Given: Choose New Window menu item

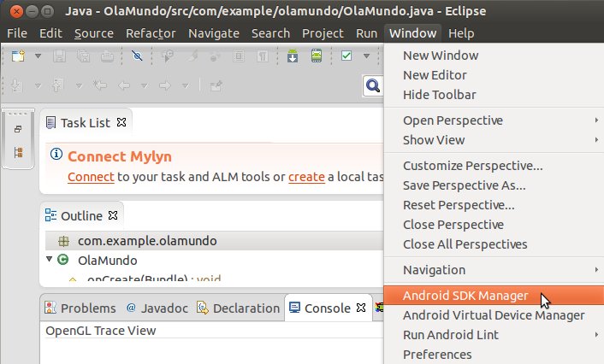Looking at the screenshot, I should pos(494,56).
